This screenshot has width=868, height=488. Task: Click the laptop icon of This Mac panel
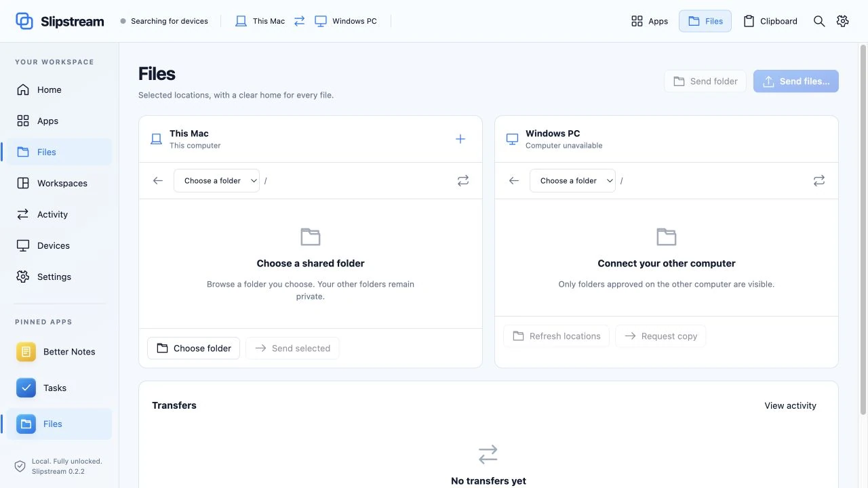point(156,139)
